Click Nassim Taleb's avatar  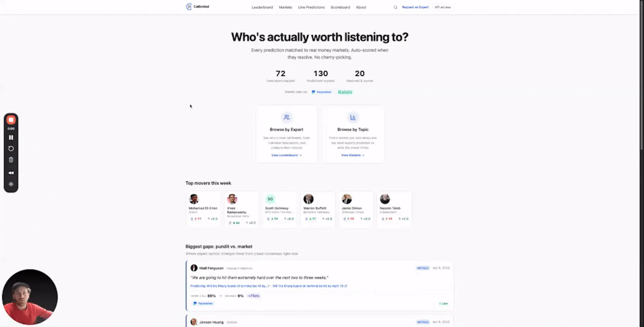pos(385,199)
